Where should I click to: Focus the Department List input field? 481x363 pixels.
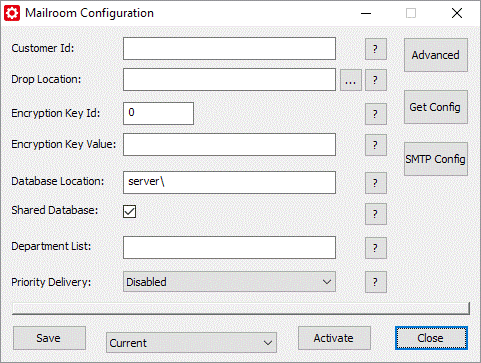click(x=229, y=248)
